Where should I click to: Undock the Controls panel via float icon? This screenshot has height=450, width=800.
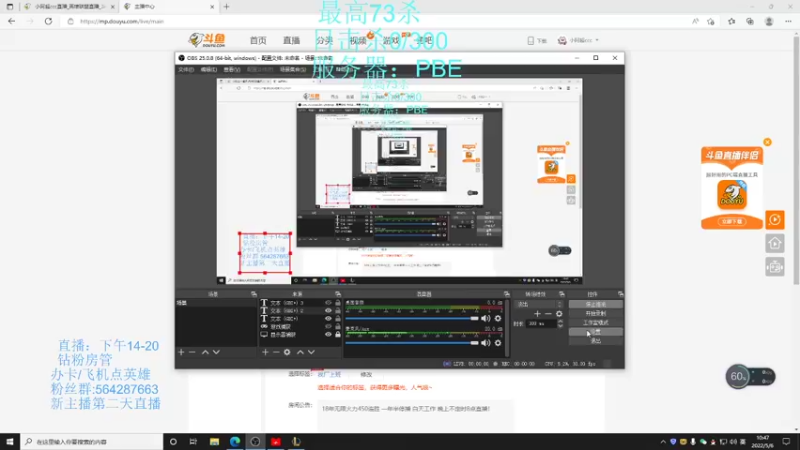click(620, 294)
